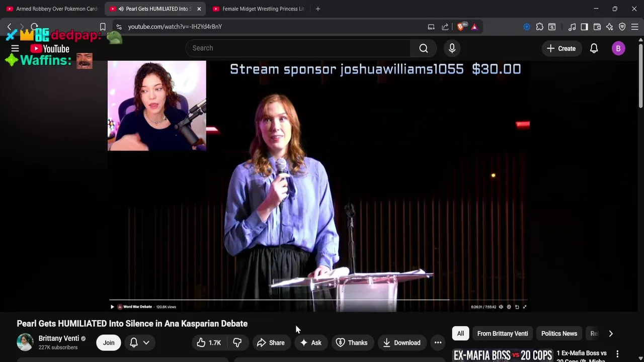Open the Brave VPN shield icon
The height and width of the screenshot is (362, 644).
pos(622,27)
